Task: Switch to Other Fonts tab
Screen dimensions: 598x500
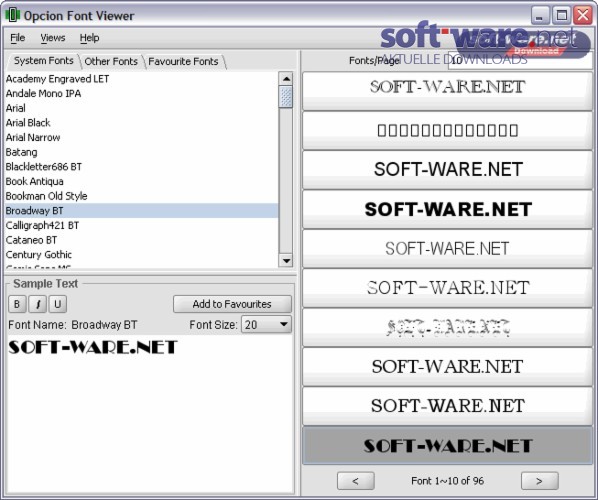Action: point(111,61)
